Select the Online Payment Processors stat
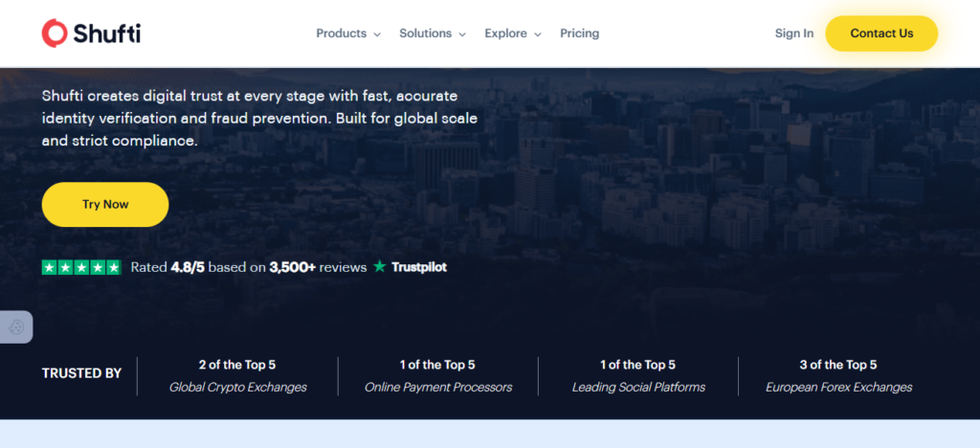The height and width of the screenshot is (448, 980). [x=437, y=376]
